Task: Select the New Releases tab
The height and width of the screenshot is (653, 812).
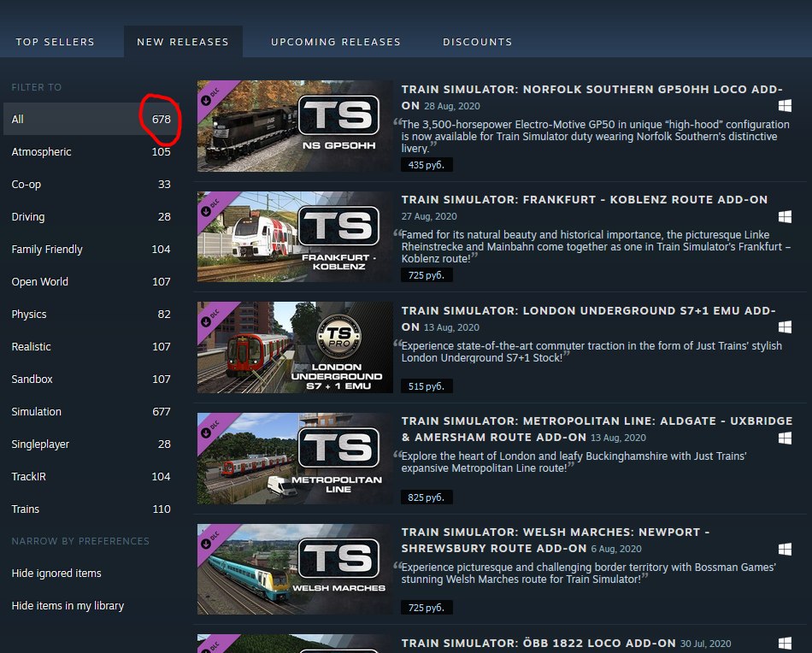Action: (183, 42)
